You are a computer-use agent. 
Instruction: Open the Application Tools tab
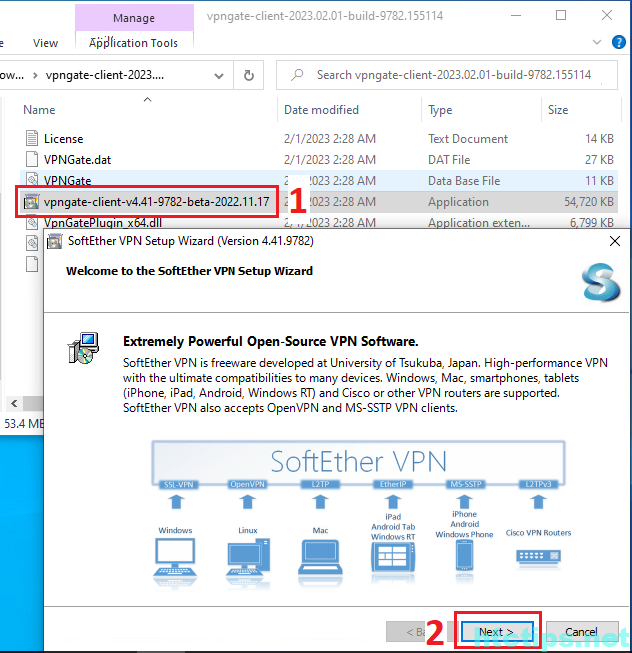pyautogui.click(x=133, y=43)
